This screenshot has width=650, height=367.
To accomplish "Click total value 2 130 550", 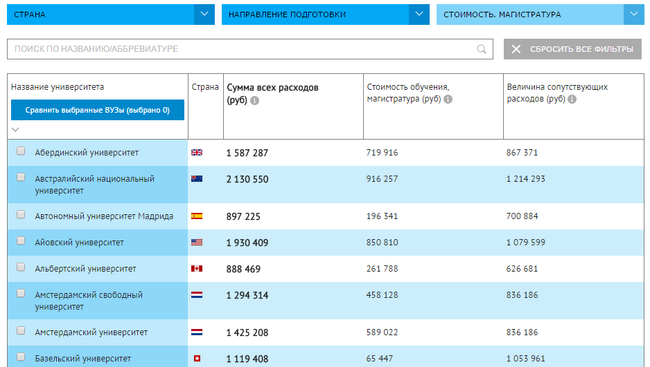I will click(x=247, y=179).
